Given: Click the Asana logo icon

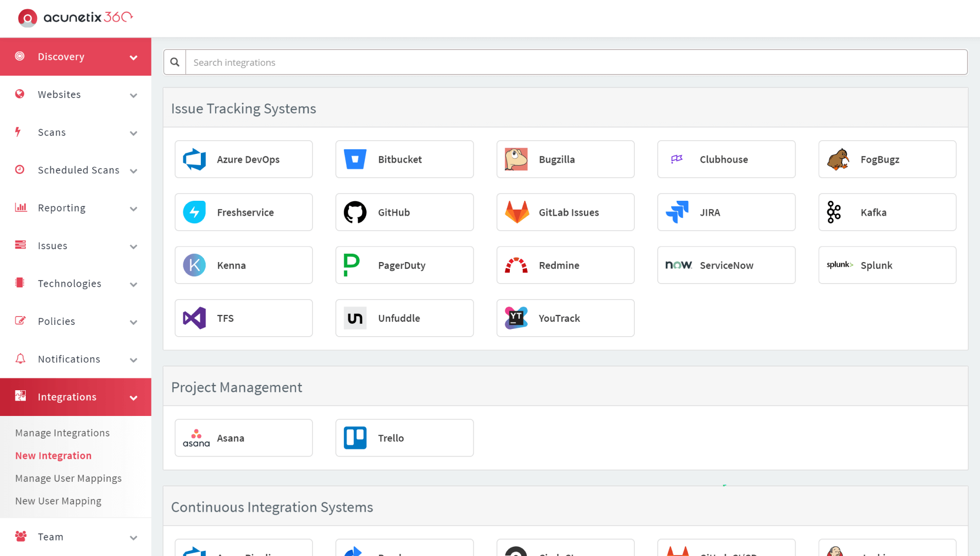Looking at the screenshot, I should pos(196,438).
